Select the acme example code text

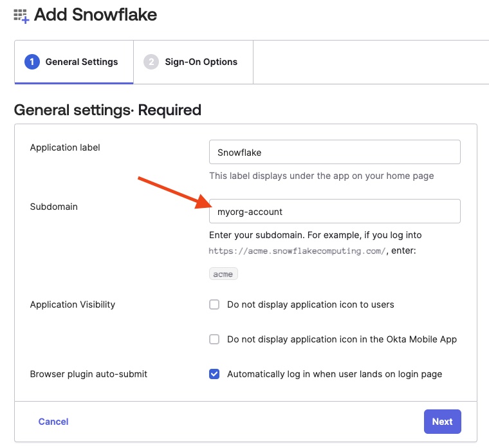click(223, 274)
